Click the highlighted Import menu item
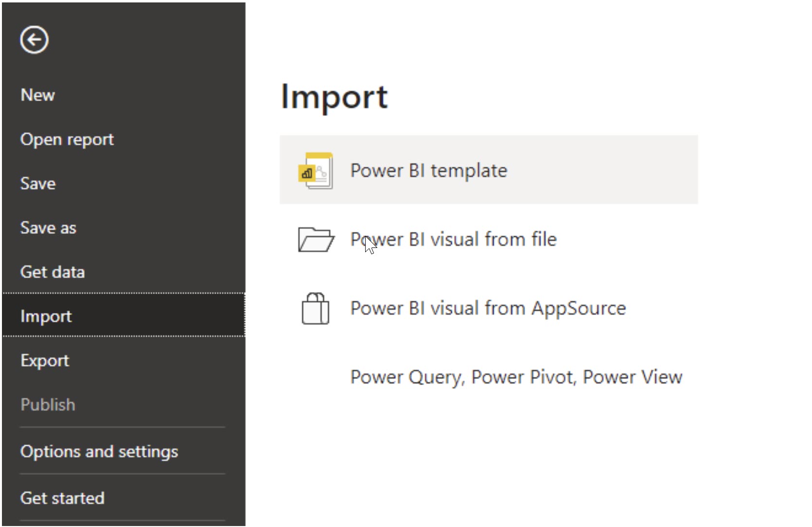Viewport: 812px width, 527px height. tap(46, 316)
